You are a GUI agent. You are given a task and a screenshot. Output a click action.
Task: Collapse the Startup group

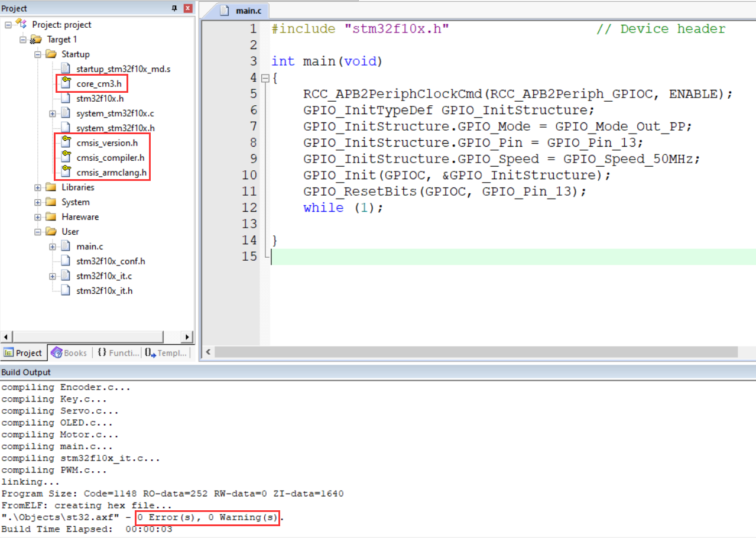[x=37, y=54]
